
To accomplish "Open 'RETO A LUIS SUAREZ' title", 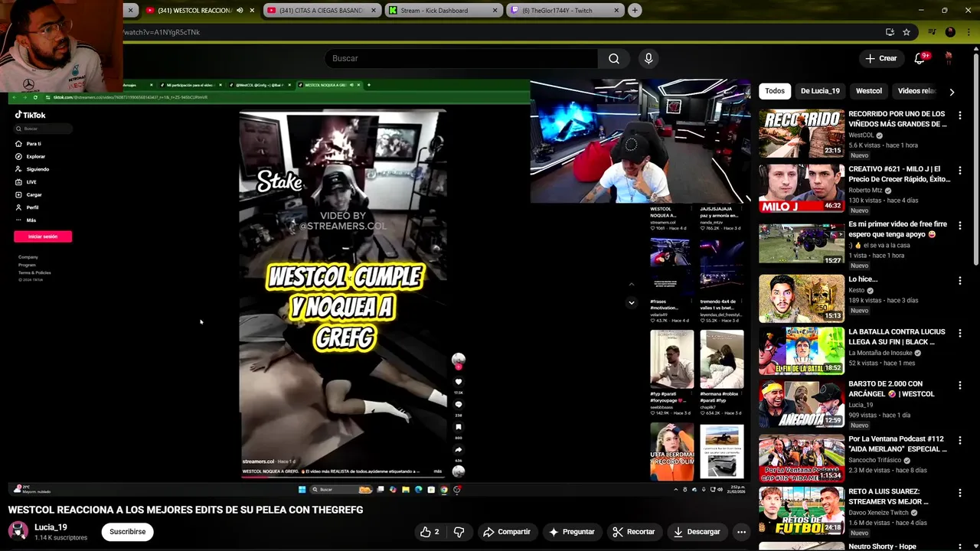I will (888, 497).
